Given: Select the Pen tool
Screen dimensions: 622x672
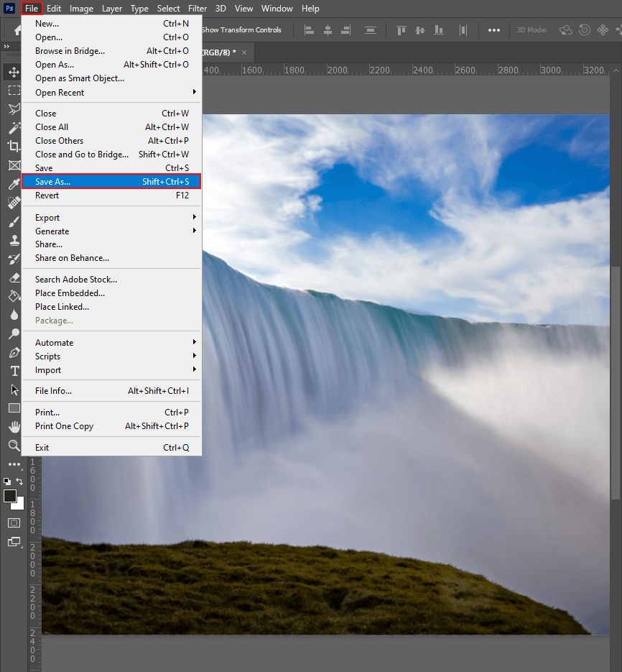Looking at the screenshot, I should (14, 353).
